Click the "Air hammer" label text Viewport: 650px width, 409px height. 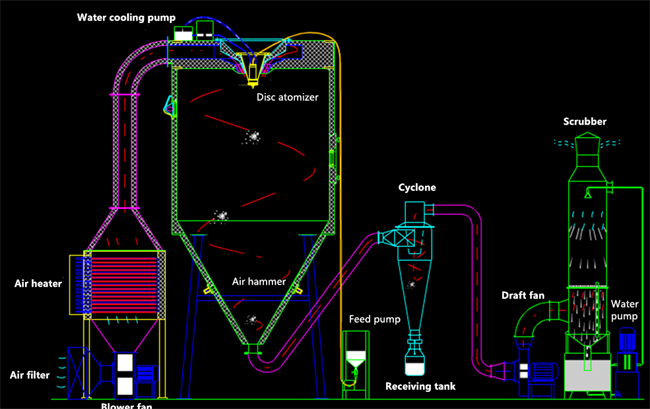pos(259,282)
